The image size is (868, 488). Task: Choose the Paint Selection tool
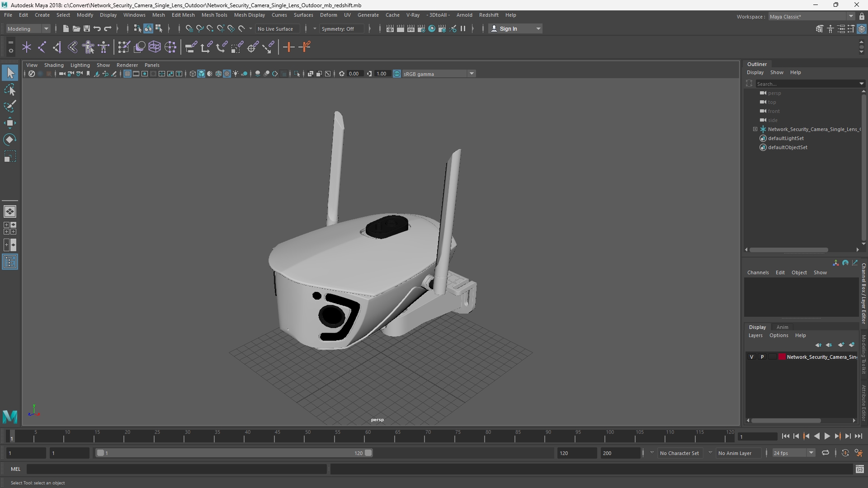(x=10, y=106)
